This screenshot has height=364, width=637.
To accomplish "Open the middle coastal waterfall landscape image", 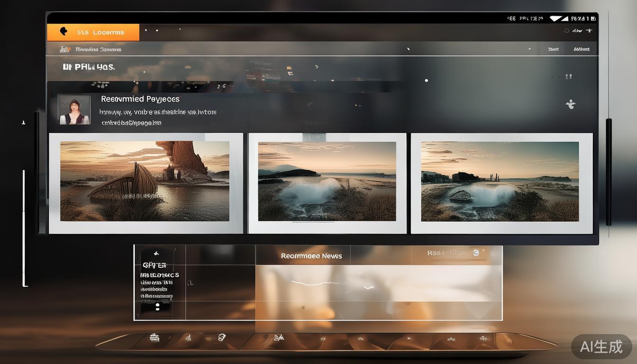I will (x=327, y=181).
